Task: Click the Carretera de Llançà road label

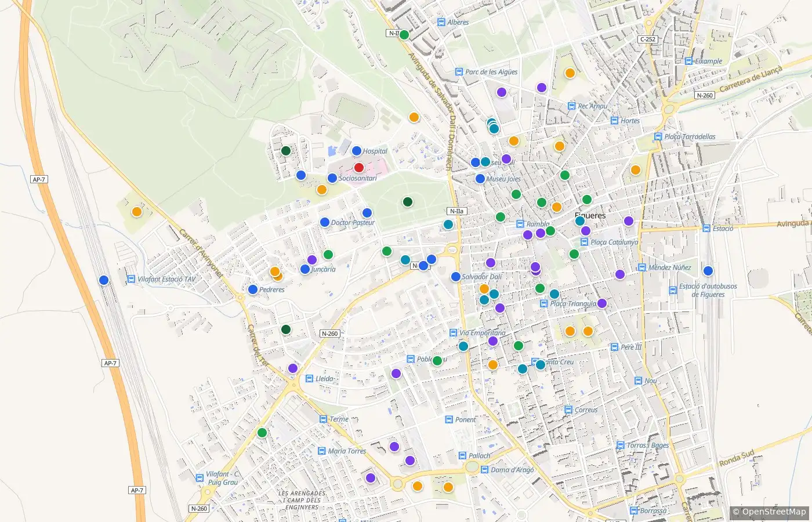Action: (x=751, y=79)
